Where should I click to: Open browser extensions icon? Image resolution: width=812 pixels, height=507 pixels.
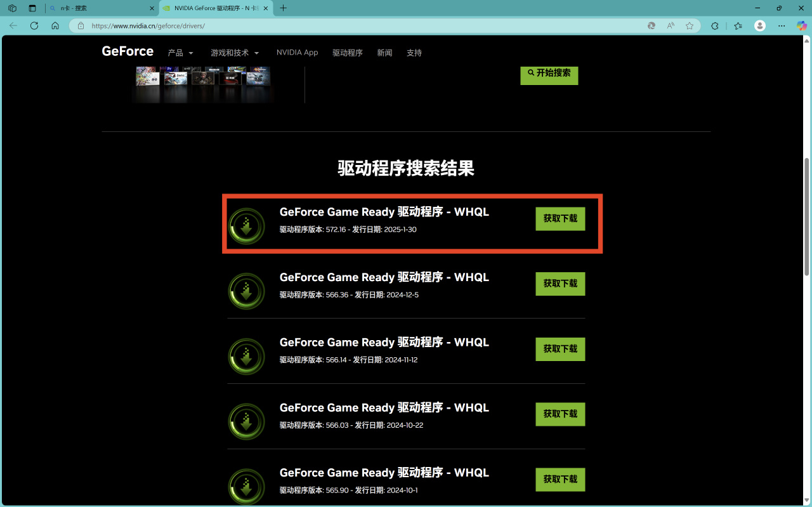click(715, 26)
